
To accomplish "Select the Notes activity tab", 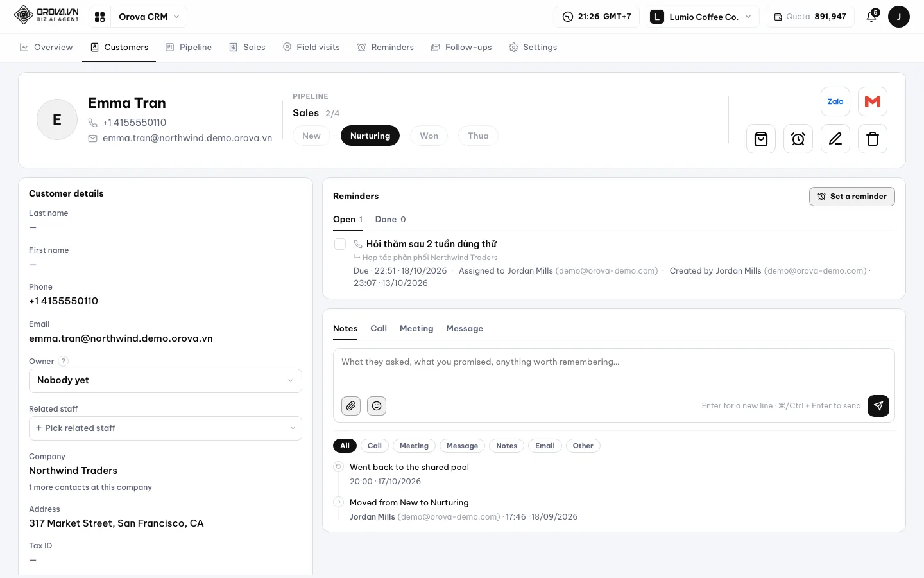I will point(345,329).
